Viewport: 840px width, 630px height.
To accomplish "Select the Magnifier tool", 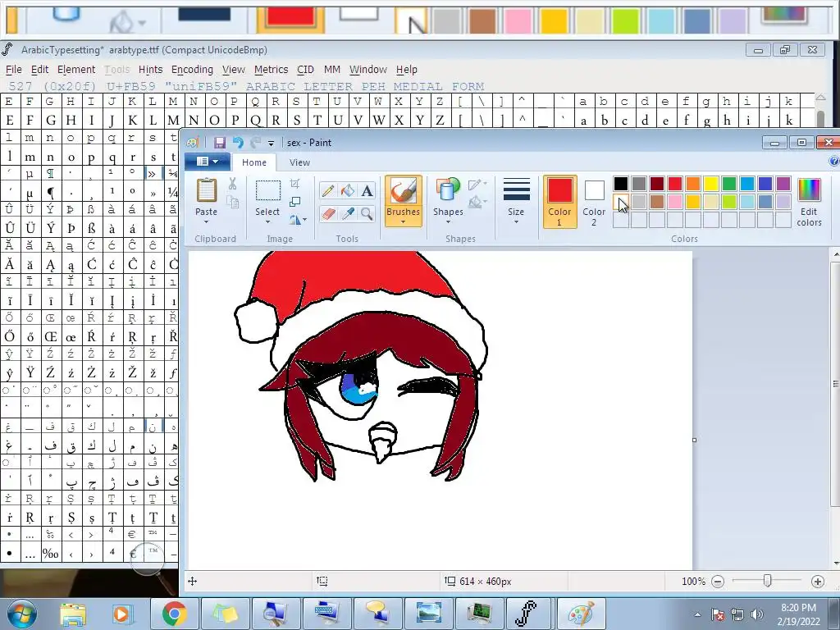I will (x=367, y=214).
